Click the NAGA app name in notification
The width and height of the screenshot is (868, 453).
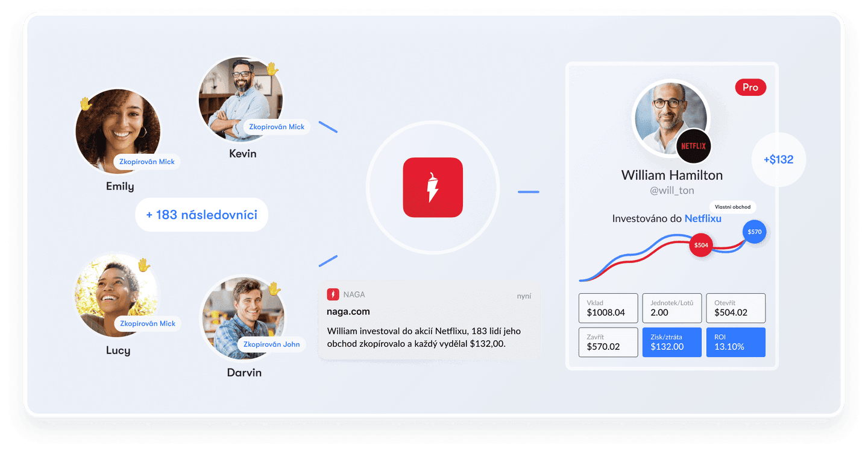(x=354, y=295)
